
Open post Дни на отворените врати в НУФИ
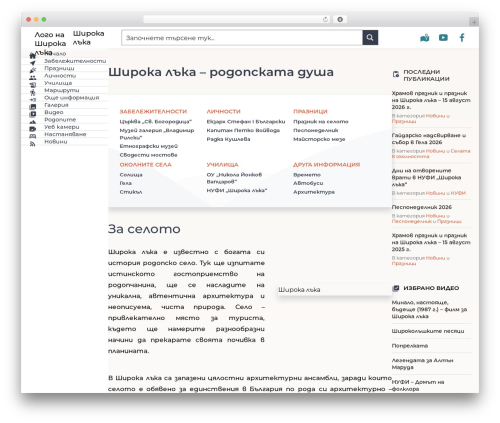(x=426, y=177)
